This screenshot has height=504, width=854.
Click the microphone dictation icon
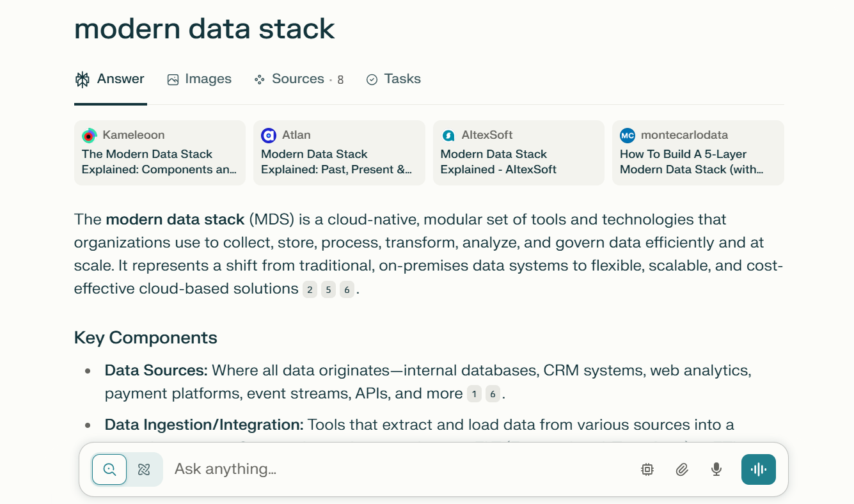[x=716, y=469]
